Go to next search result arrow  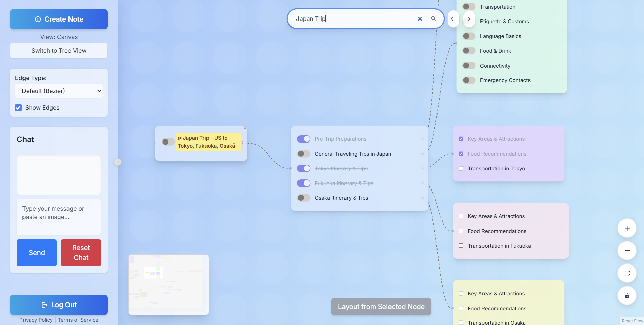tap(469, 19)
